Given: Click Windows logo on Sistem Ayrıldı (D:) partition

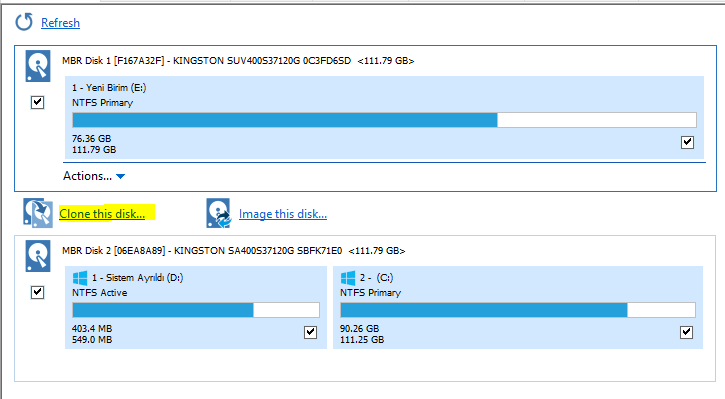Looking at the screenshot, I should click(x=80, y=278).
